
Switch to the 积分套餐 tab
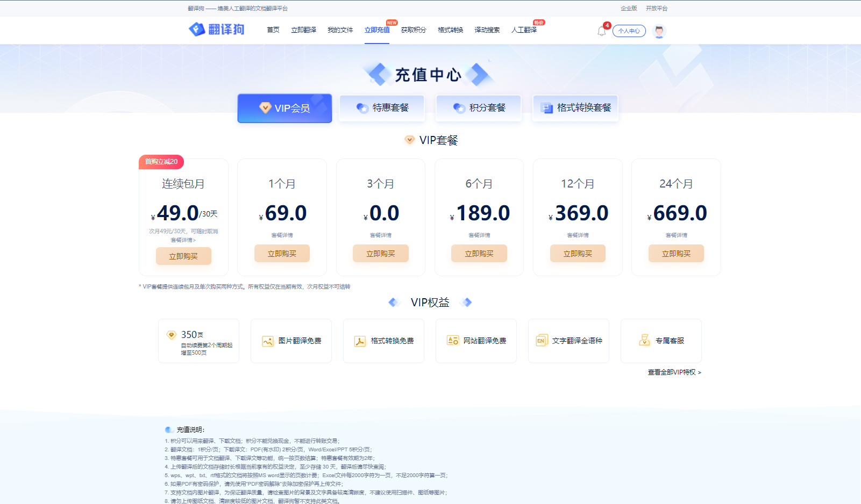point(479,108)
